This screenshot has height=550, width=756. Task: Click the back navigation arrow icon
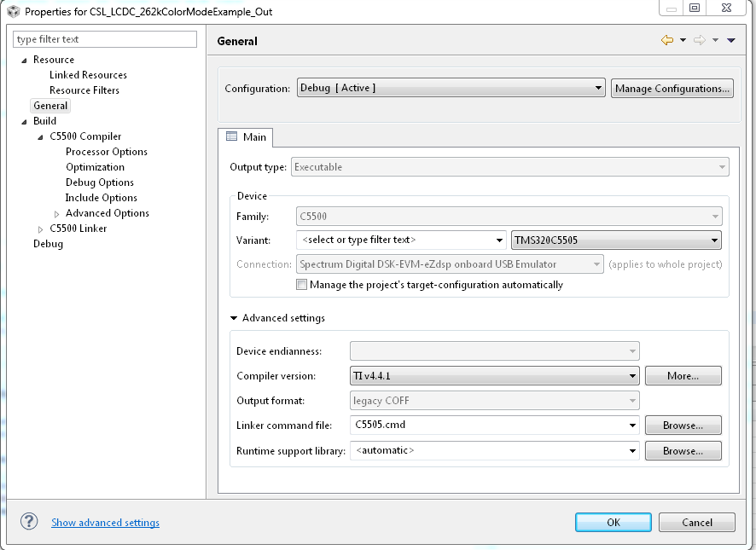tap(666, 40)
